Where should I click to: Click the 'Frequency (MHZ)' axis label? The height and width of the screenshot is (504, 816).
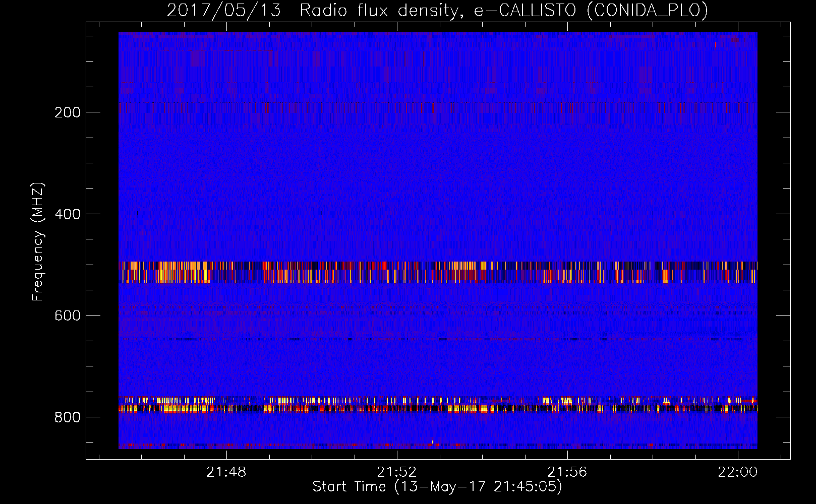click(38, 242)
